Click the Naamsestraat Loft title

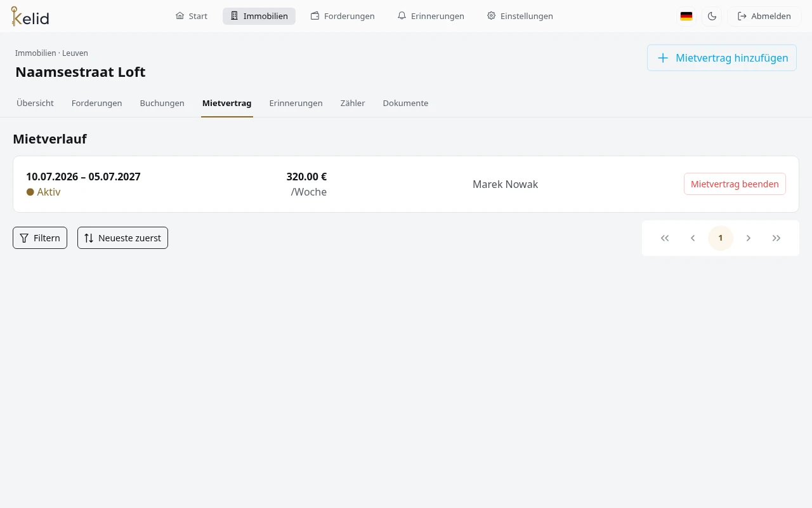[x=81, y=72]
